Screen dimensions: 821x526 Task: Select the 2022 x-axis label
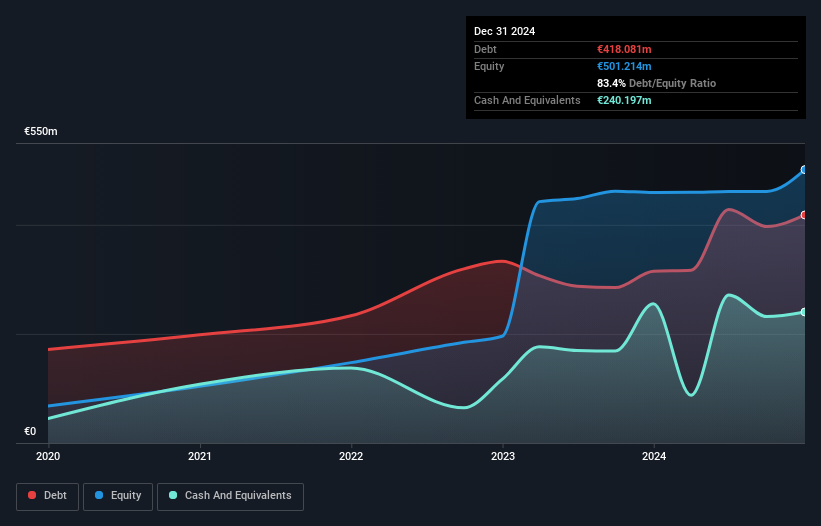point(351,456)
